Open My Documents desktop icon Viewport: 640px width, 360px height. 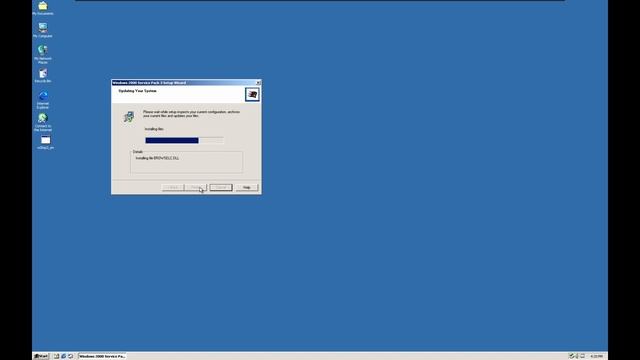pos(43,8)
